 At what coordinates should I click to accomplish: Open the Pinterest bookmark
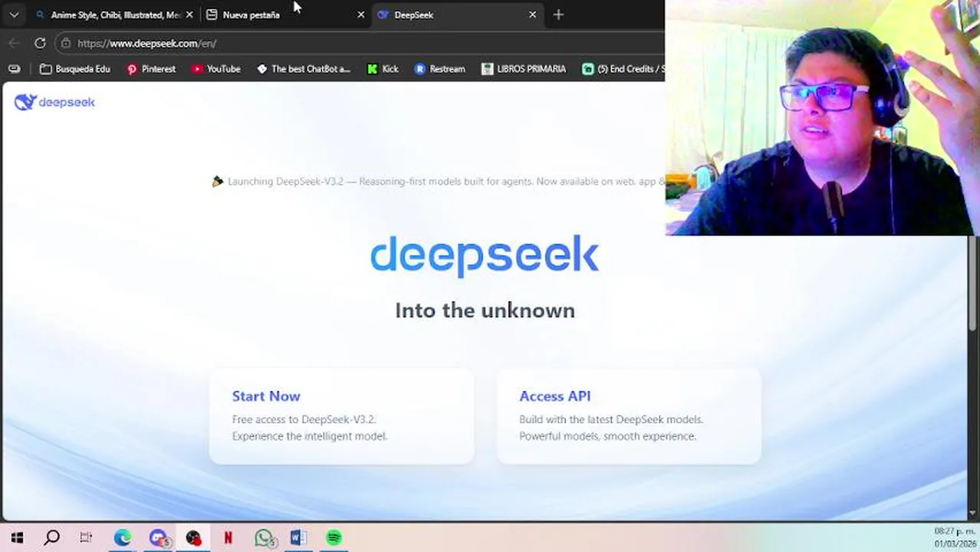[x=152, y=69]
